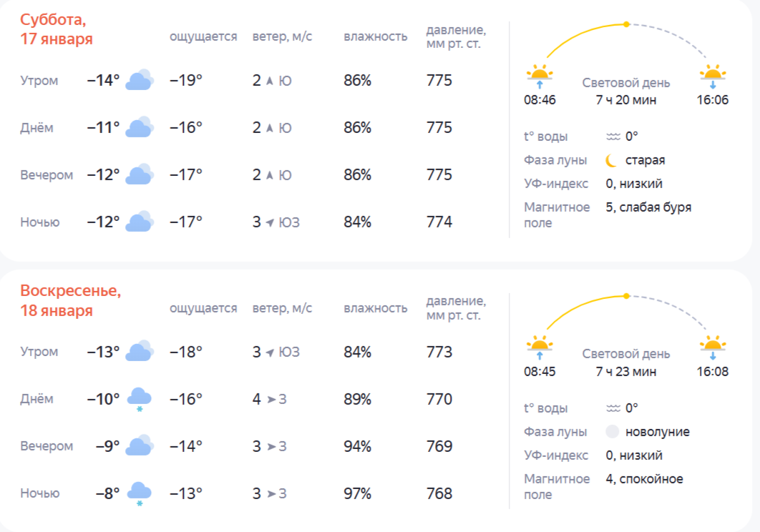Click Sunday sunset icon above 16:08

[713, 347]
